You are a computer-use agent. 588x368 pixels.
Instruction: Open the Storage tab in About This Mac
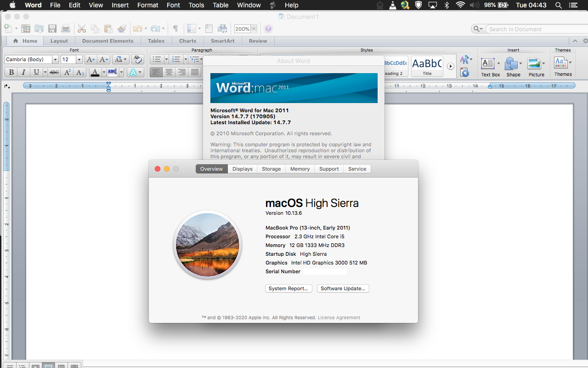271,169
